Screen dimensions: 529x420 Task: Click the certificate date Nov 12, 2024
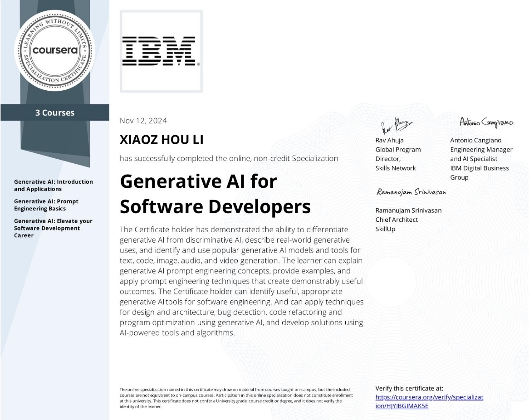tap(143, 121)
